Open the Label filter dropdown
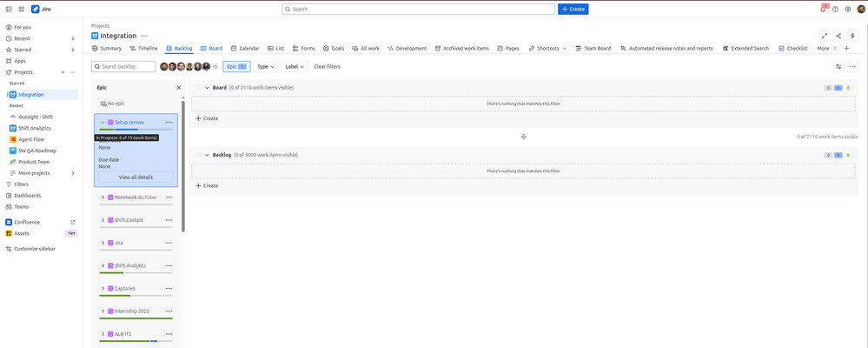 pyautogui.click(x=295, y=66)
